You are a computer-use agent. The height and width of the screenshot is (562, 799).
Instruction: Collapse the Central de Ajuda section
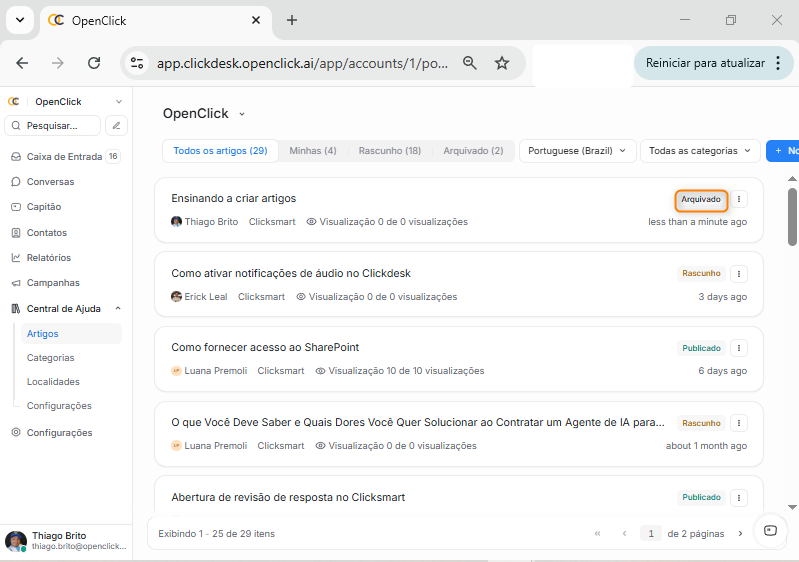[x=118, y=308]
